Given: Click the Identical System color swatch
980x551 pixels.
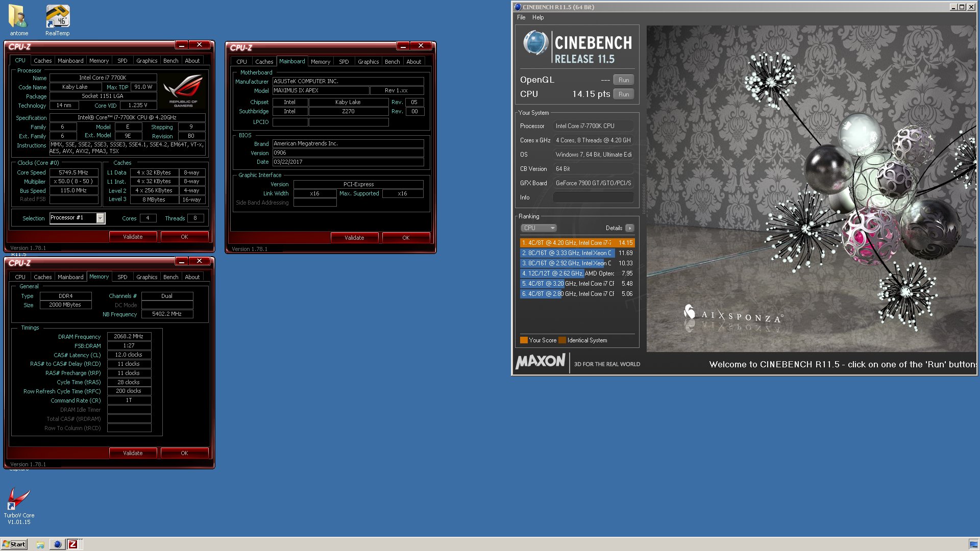Looking at the screenshot, I should point(562,340).
